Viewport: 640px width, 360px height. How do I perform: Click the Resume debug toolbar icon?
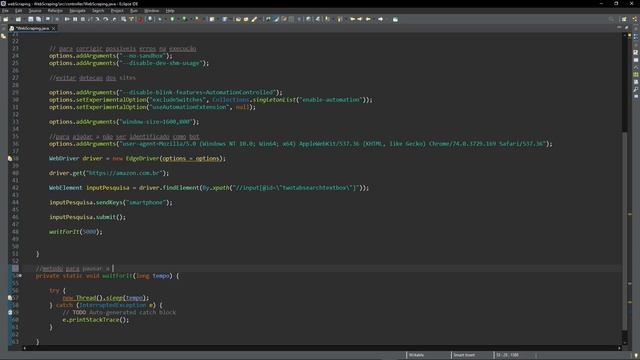[x=67, y=19]
